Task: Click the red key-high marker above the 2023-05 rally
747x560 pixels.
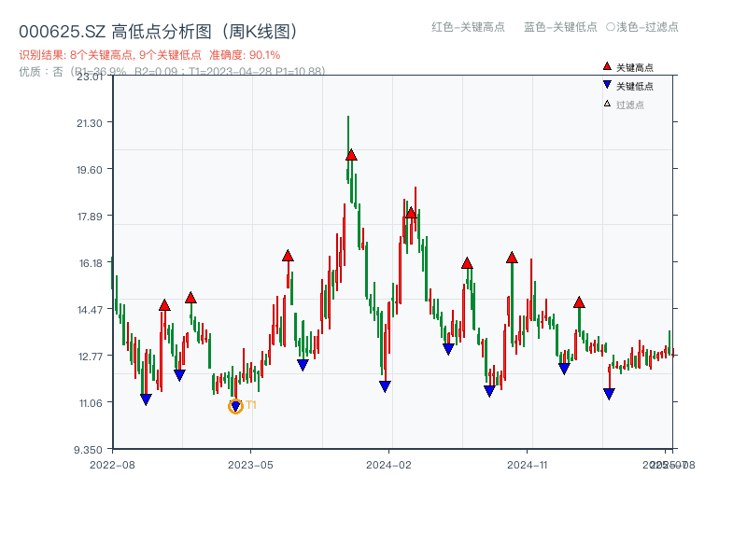Action: click(x=288, y=254)
